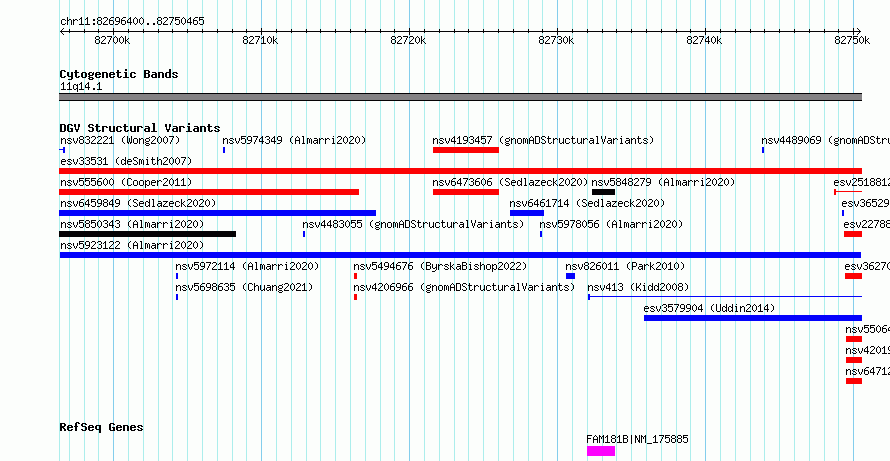The image size is (890, 461).
Task: Open nsv5978056 (Almarri2020) label
Action: (611, 224)
